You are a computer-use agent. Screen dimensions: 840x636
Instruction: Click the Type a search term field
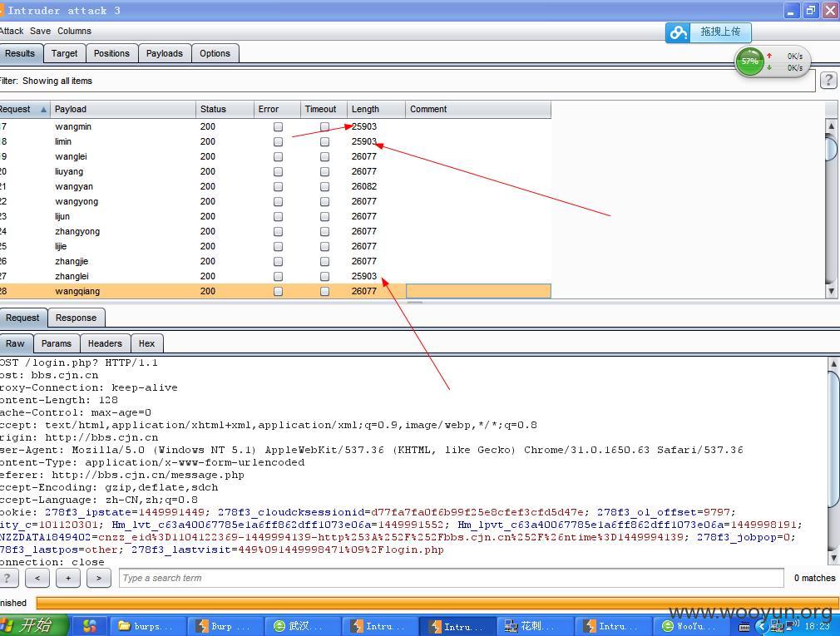pyautogui.click(x=451, y=578)
